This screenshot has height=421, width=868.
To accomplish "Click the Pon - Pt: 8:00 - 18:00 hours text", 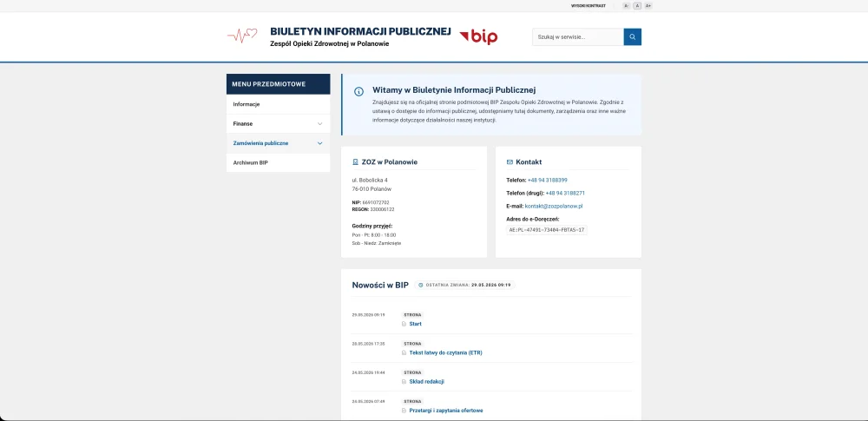I will pos(373,235).
